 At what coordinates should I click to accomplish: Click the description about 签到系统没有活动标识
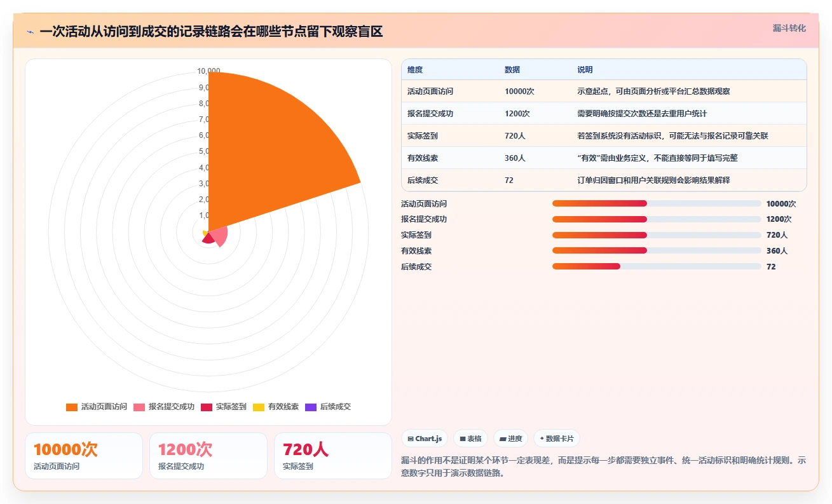click(x=672, y=136)
